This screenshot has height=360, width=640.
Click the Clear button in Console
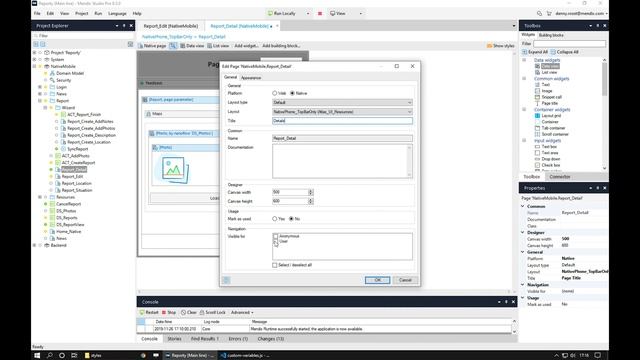click(x=189, y=313)
